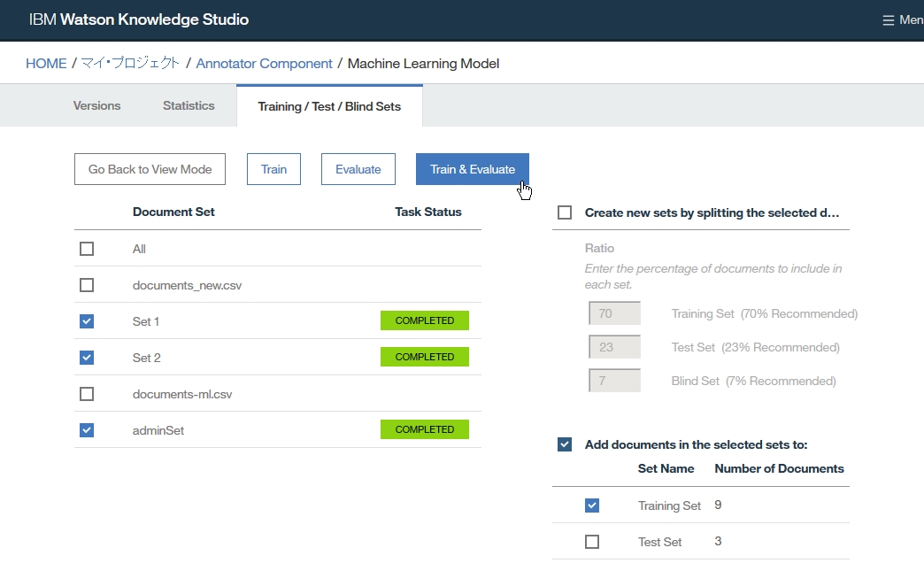This screenshot has height=571, width=924.
Task: Select the documents_new.csv checkbox
Action: (x=87, y=285)
